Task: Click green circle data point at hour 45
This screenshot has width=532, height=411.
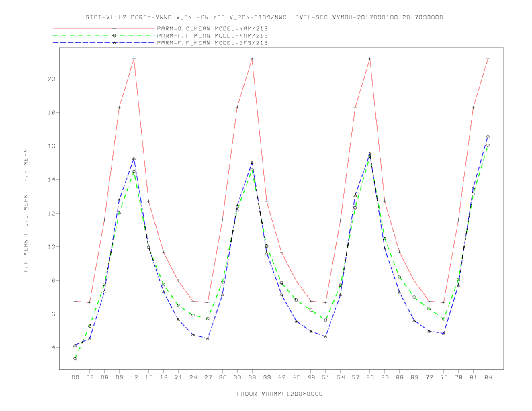Action: click(296, 300)
